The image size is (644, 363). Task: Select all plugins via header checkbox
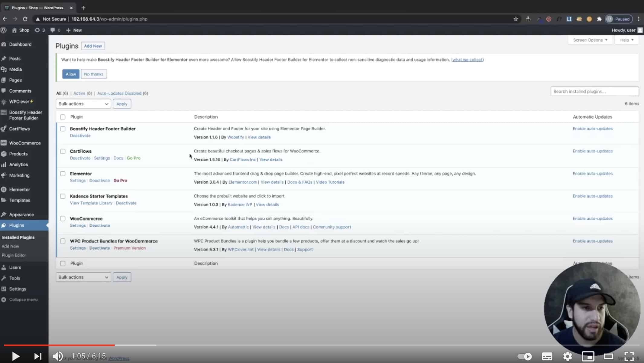coord(63,117)
